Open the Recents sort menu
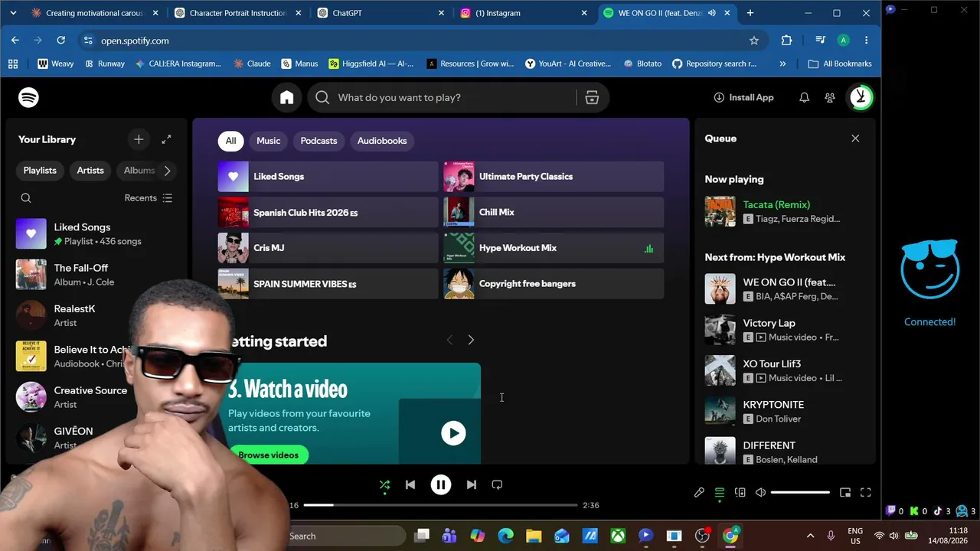This screenshot has width=980, height=551. [x=149, y=197]
